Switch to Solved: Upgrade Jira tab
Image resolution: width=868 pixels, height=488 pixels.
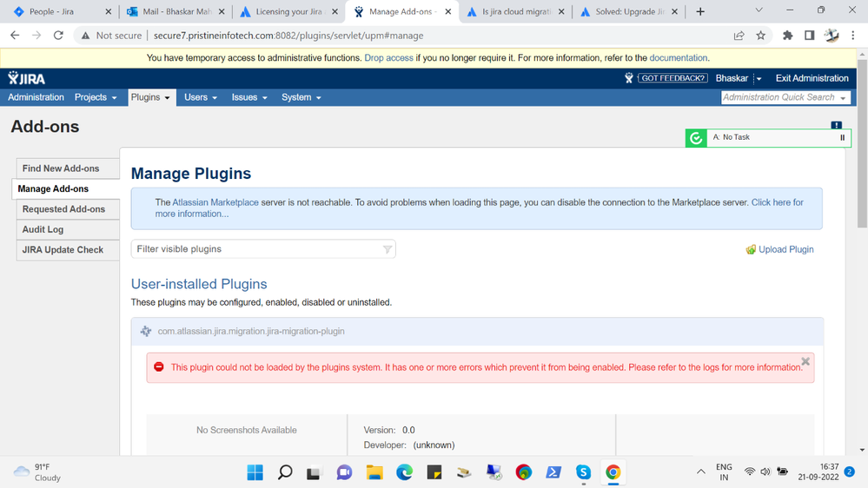(629, 11)
